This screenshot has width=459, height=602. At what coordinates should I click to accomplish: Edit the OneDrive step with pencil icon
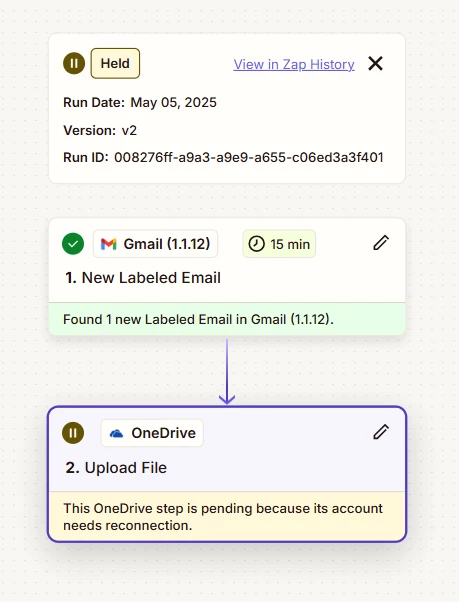coord(381,432)
